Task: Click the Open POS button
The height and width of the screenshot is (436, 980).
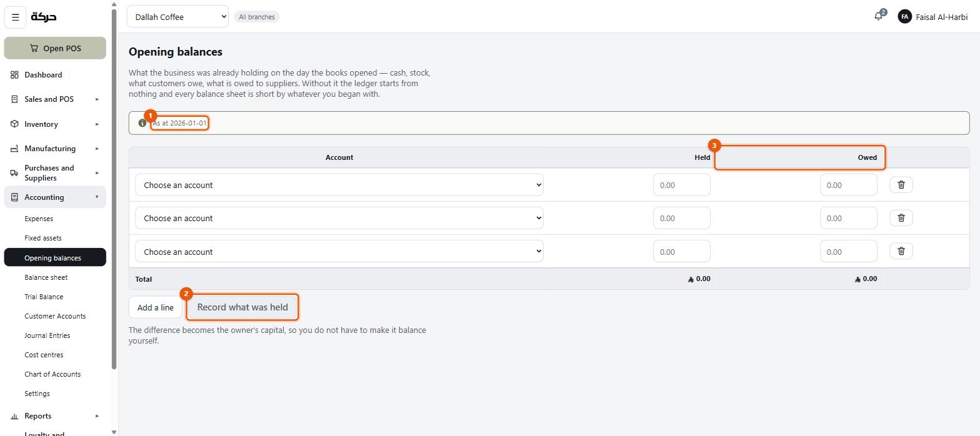Action: click(55, 48)
